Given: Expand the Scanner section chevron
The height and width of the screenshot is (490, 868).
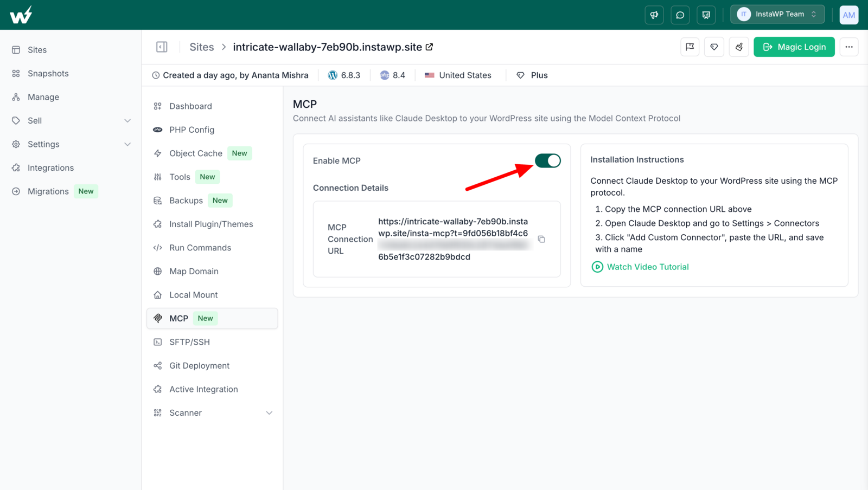Looking at the screenshot, I should 269,413.
